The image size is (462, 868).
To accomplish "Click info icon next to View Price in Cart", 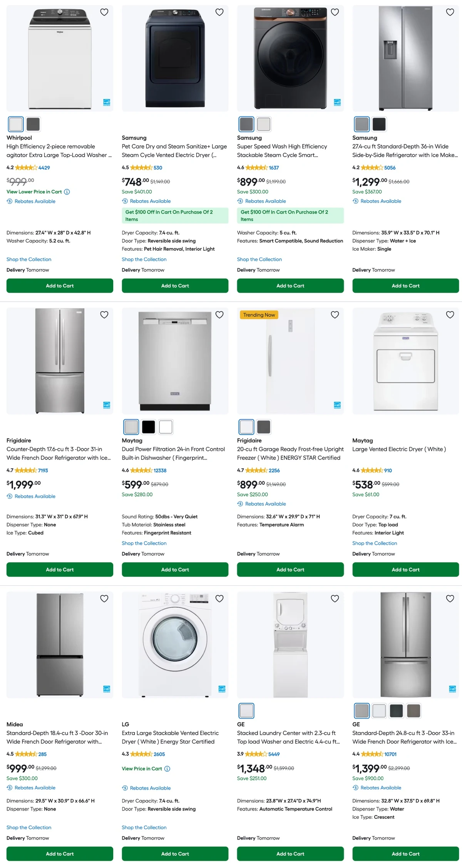I will [x=167, y=769].
